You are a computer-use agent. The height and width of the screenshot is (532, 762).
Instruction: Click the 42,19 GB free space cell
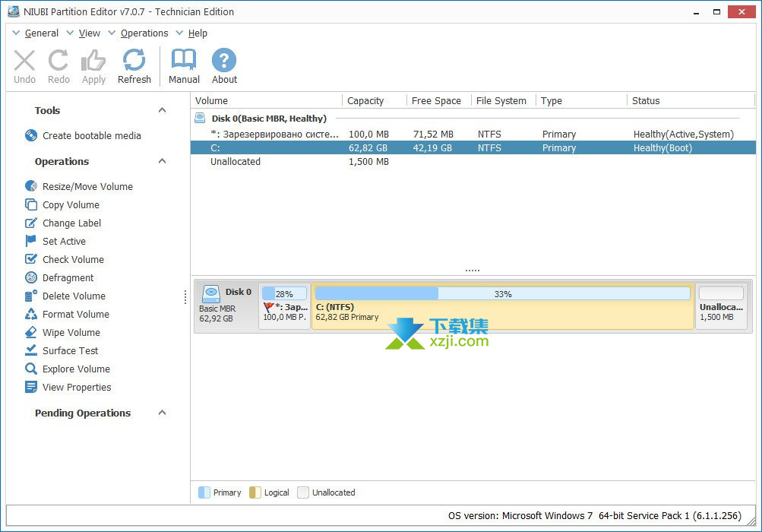432,148
